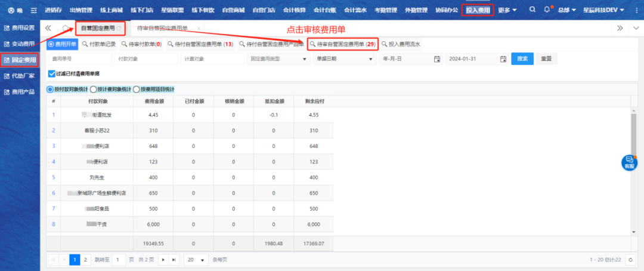Open the notification bell
The image size is (644, 271).
(x=547, y=10)
